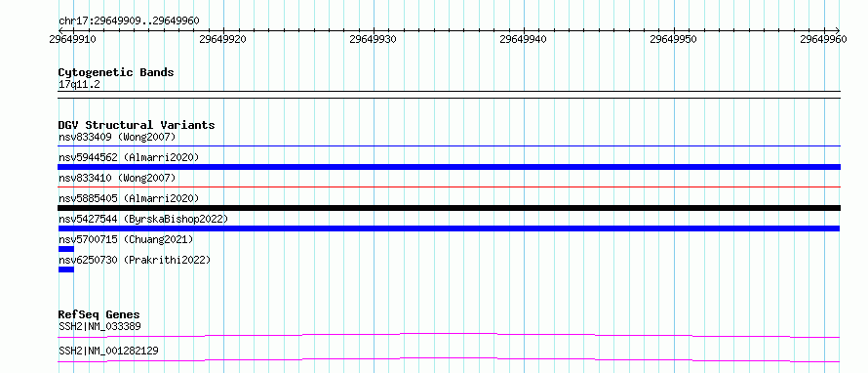
Task: Click ruler tick label 29649960
Action: tap(823, 39)
